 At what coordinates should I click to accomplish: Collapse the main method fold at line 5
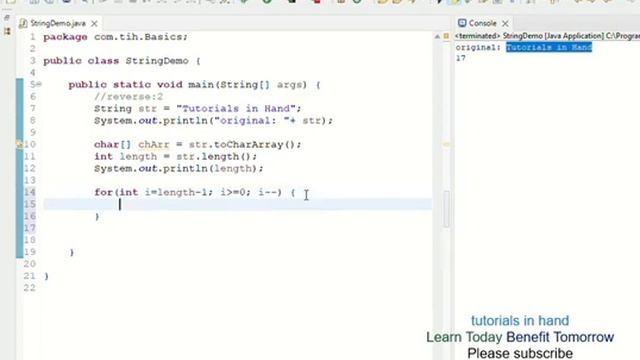click(x=39, y=84)
